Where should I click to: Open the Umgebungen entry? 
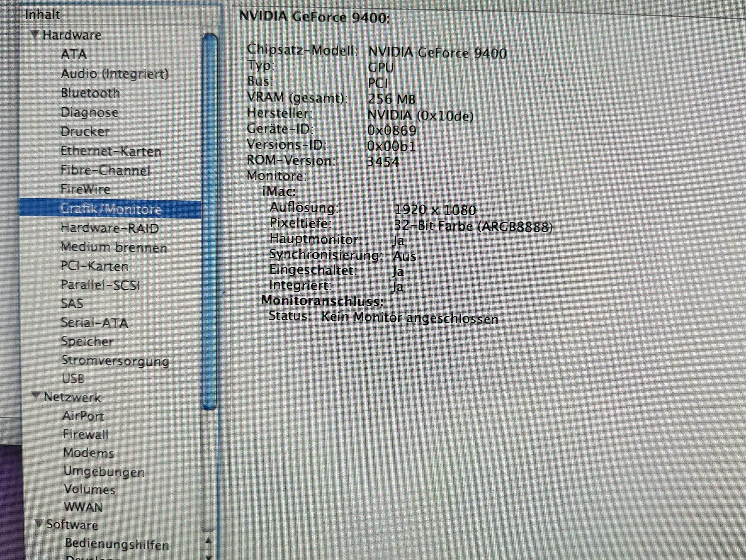[104, 472]
